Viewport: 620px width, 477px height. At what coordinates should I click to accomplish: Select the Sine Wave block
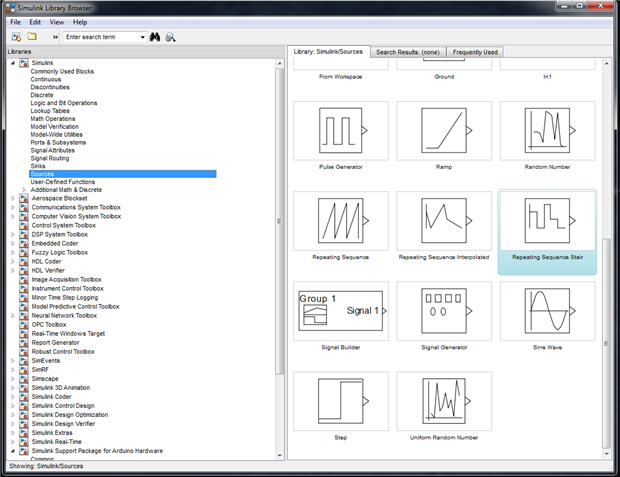coord(545,311)
